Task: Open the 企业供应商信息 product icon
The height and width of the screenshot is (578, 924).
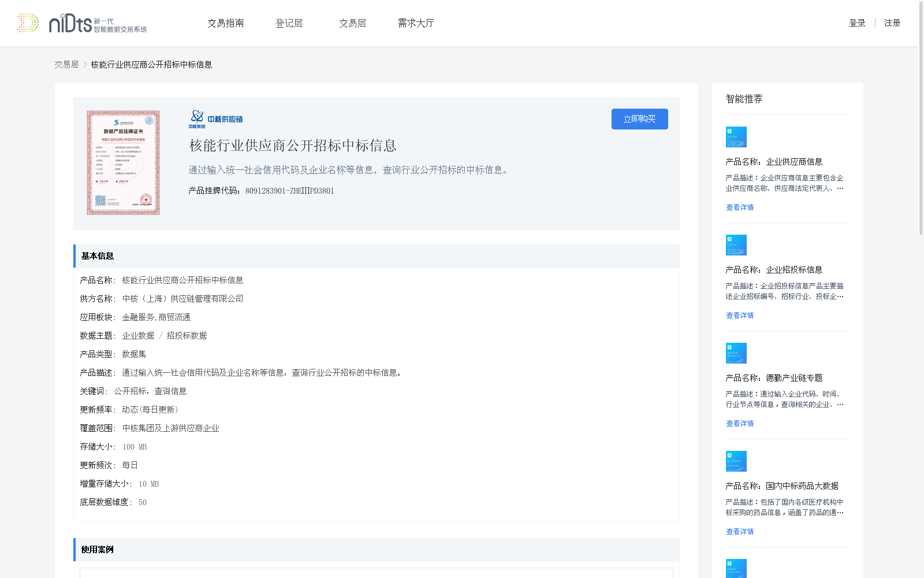Action: 736,137
